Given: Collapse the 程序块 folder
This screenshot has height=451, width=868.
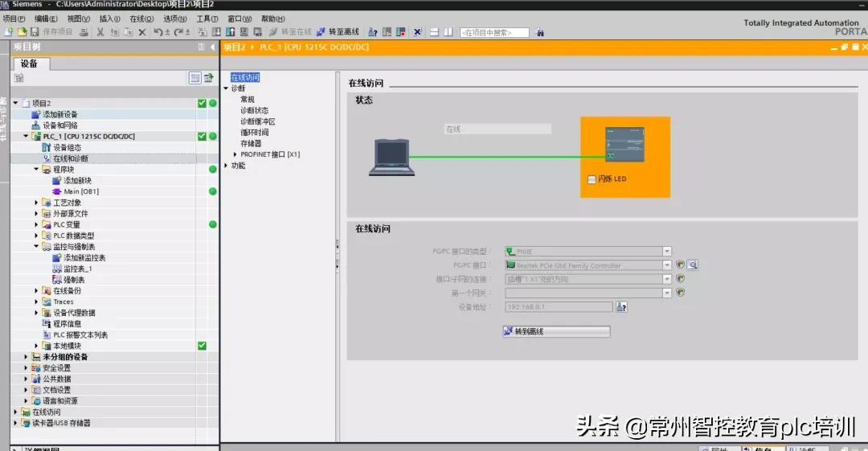Looking at the screenshot, I should click(36, 170).
